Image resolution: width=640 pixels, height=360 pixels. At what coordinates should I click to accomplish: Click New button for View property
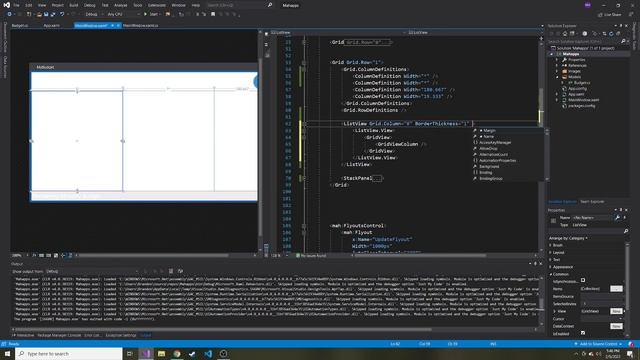tap(616, 311)
